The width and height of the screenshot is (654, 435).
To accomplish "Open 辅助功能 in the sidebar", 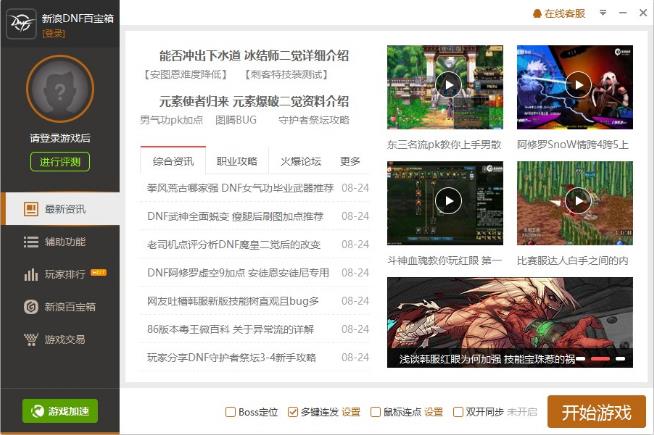I will pos(60,242).
